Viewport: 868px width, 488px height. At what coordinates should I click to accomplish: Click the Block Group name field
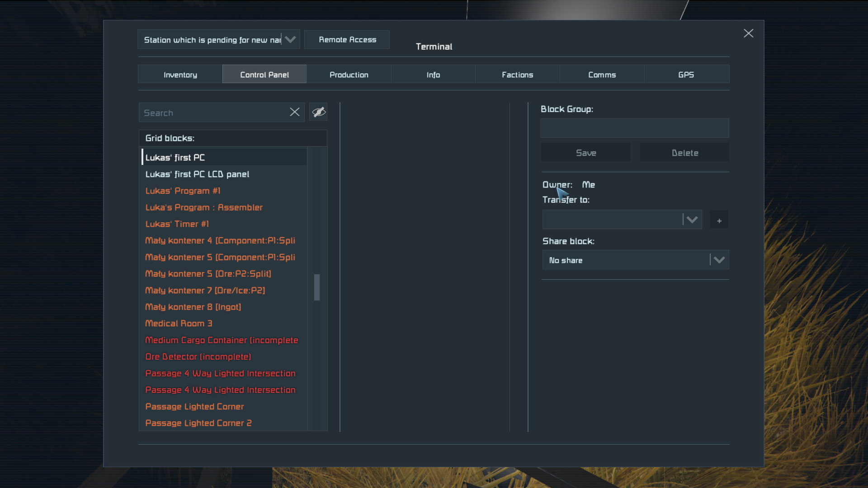(634, 128)
